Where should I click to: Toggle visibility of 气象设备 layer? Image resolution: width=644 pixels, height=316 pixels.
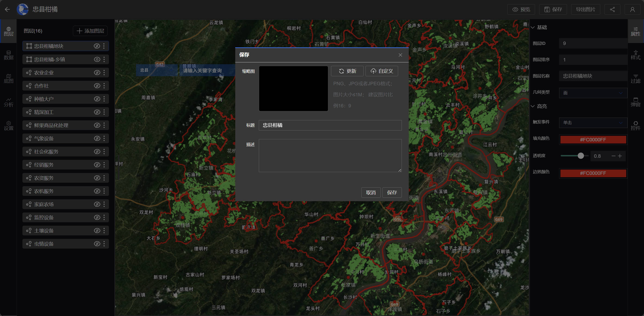point(97,139)
